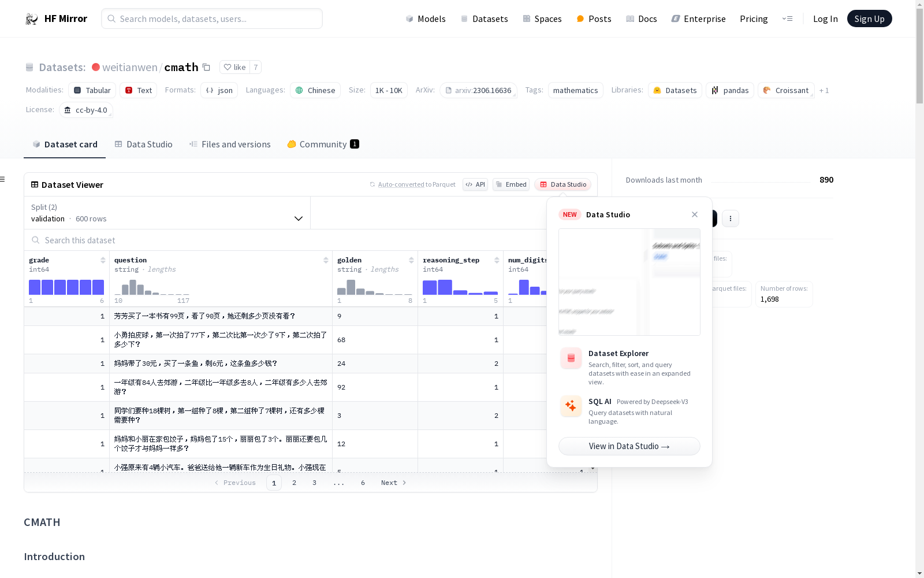Viewport: 924px width, 578px height.
Task: Go to Posts
Action: coord(594,18)
